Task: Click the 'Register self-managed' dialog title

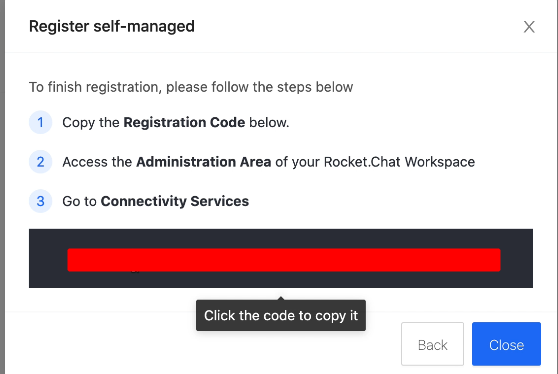Action: point(112,26)
